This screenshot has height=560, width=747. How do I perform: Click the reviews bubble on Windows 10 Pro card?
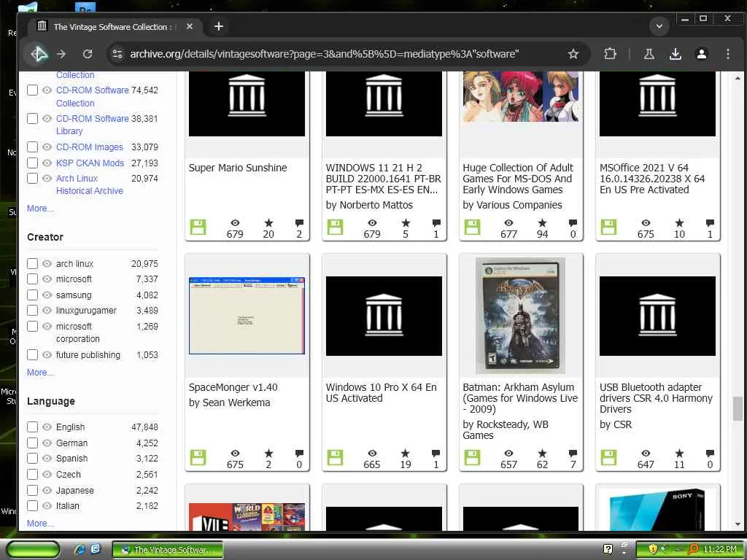point(436,454)
